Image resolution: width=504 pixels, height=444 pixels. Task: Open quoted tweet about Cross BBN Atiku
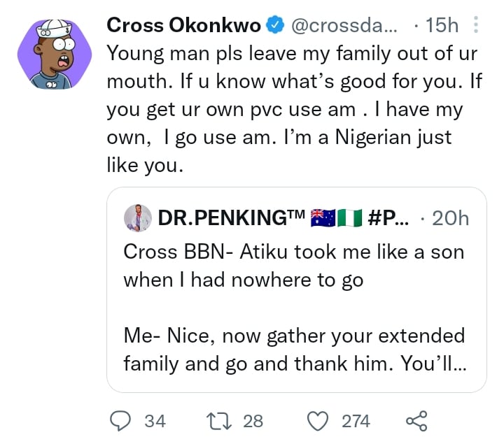pyautogui.click(x=294, y=308)
